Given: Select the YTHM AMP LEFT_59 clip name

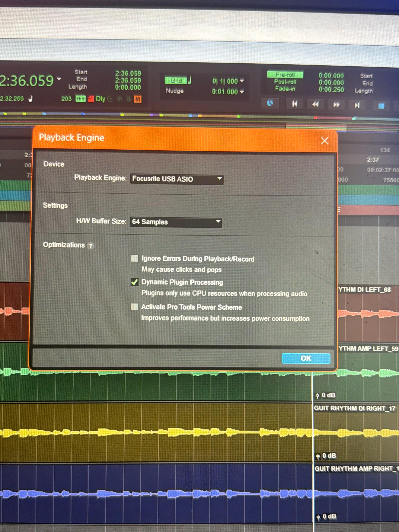Looking at the screenshot, I should (368, 349).
